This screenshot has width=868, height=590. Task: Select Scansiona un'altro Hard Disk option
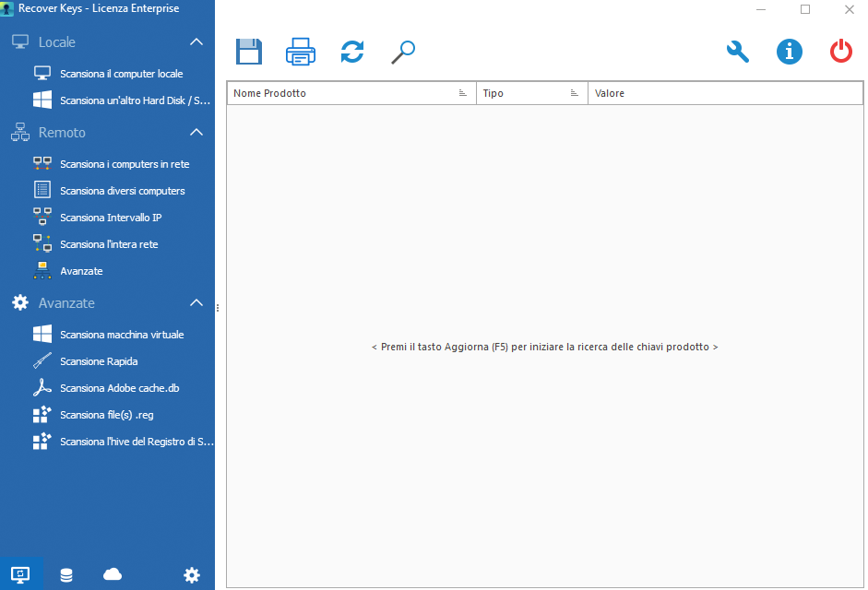click(135, 100)
